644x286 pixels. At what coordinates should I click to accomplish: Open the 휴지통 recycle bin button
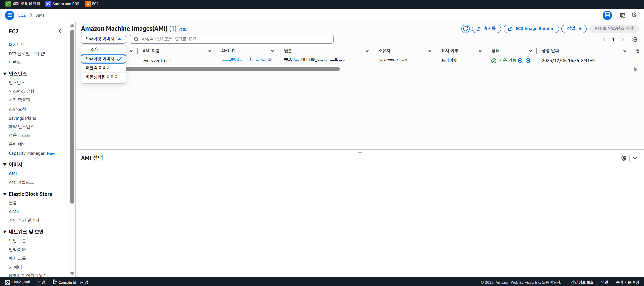tap(486, 29)
